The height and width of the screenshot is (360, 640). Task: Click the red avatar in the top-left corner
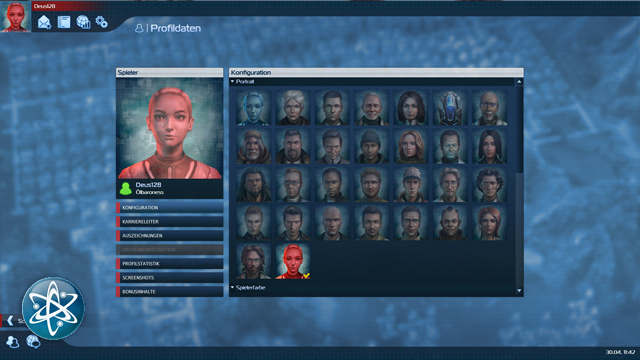click(16, 16)
